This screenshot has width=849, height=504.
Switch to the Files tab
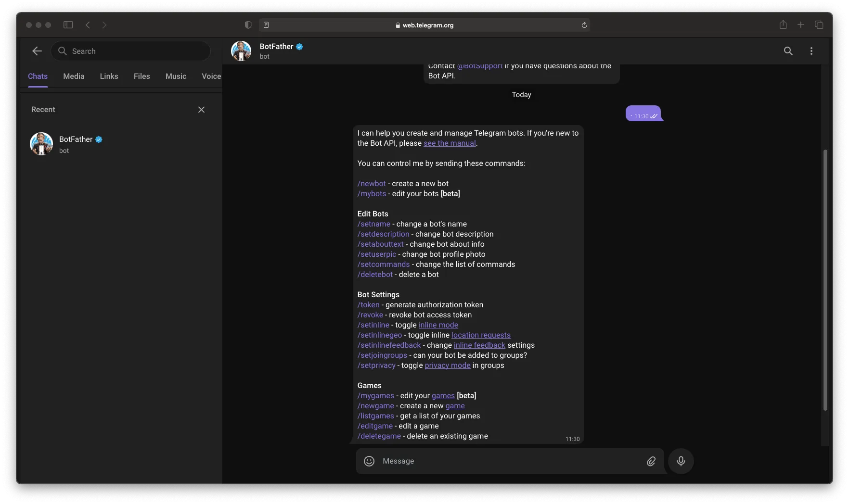coord(142,76)
